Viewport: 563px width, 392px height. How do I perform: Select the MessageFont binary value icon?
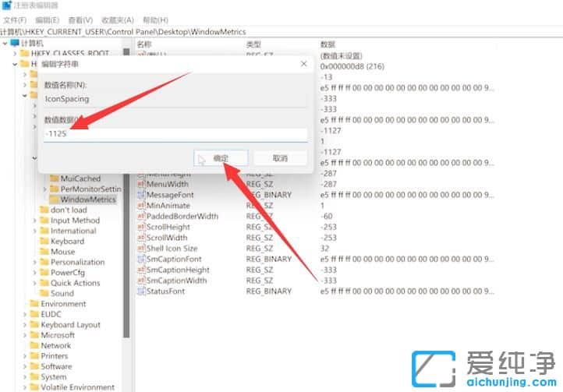[141, 195]
